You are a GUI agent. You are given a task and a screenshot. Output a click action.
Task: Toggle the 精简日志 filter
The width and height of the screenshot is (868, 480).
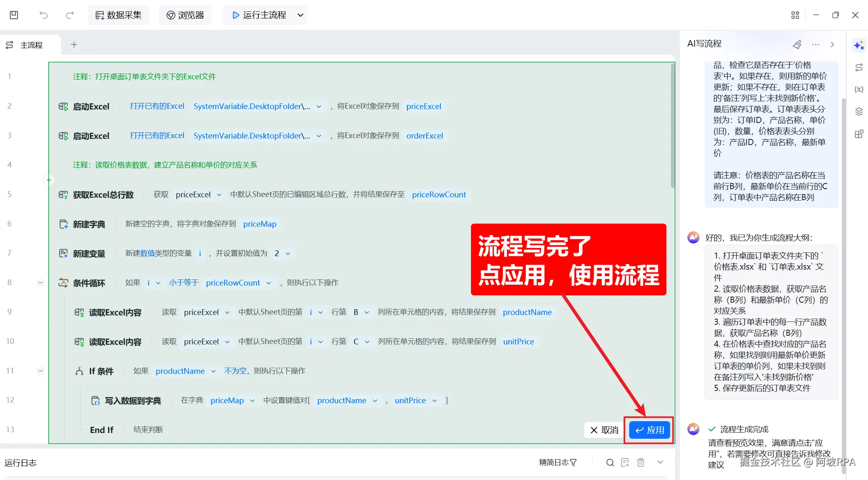pyautogui.click(x=558, y=462)
